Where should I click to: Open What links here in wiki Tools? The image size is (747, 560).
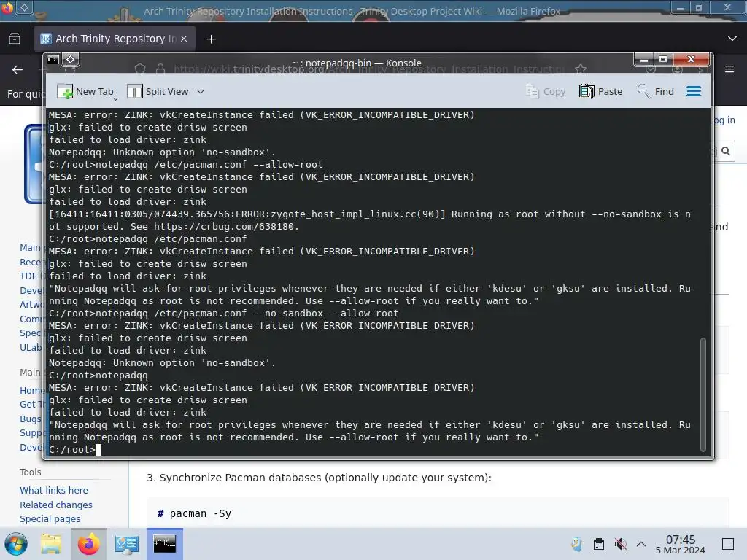54,491
